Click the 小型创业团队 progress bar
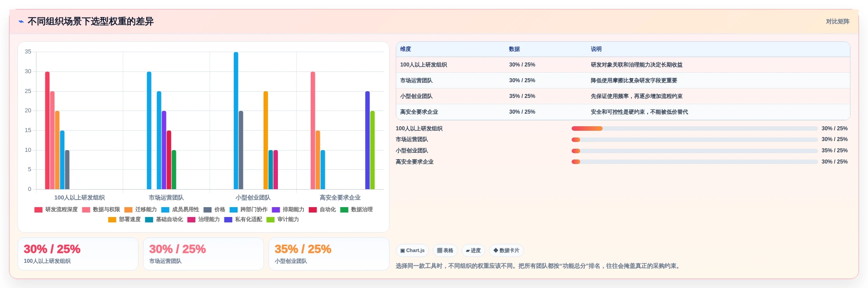Screen dimensions: 868x288 point(694,151)
